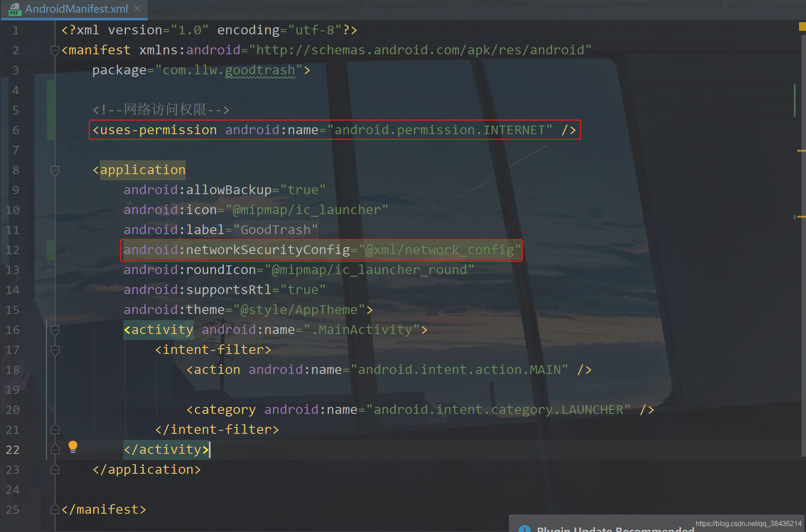Image resolution: width=806 pixels, height=532 pixels.
Task: Close the AndroidManifest.xml tab
Action: (137, 8)
